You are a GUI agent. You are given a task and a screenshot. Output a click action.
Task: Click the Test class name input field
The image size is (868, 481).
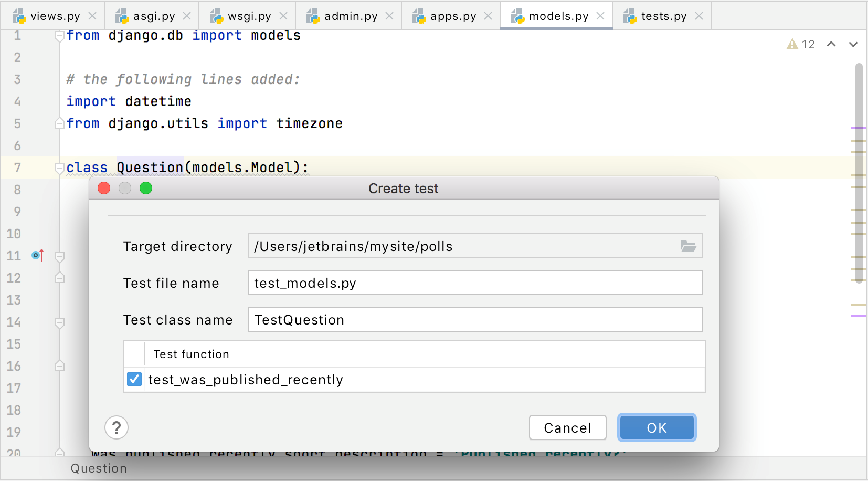coord(475,319)
